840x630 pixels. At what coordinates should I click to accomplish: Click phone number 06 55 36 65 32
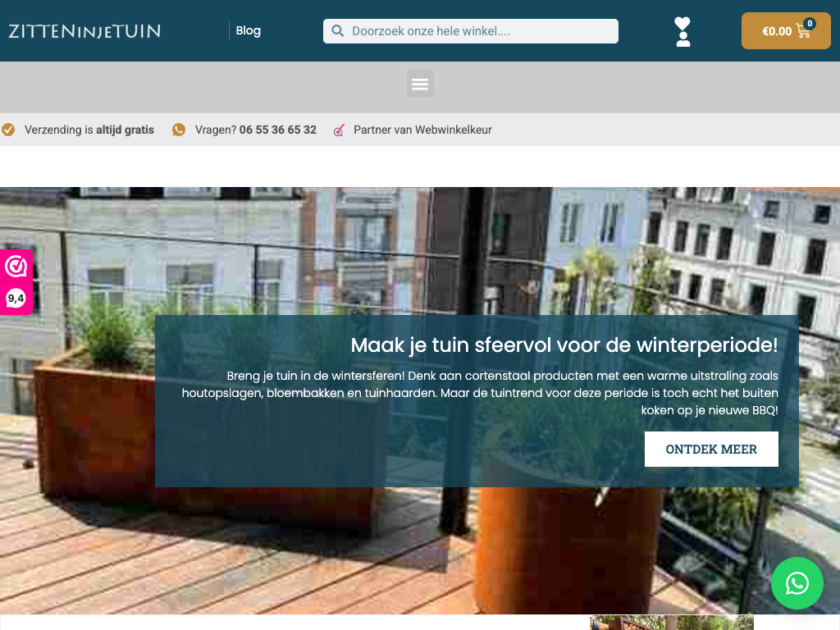click(277, 130)
